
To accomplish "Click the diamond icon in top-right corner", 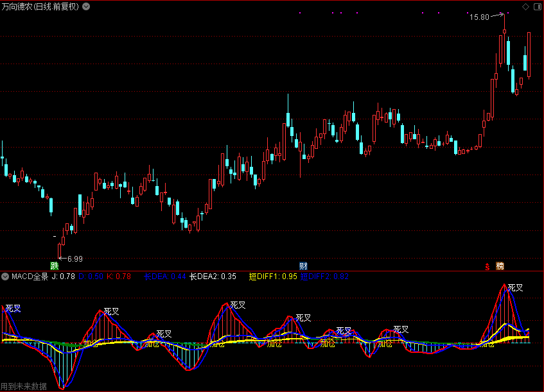I will (x=525, y=6).
